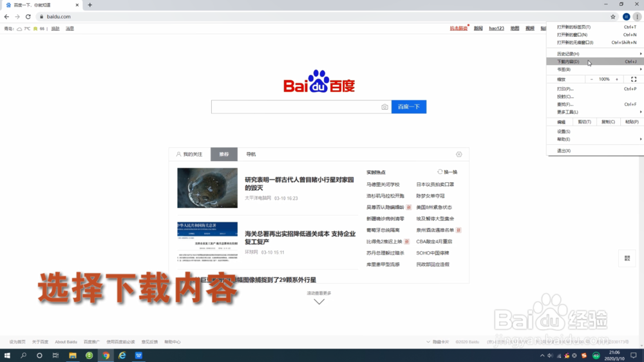Viewport: 644px width, 362px height.
Task: Open a new browser tab with plus
Action: pos(90,5)
